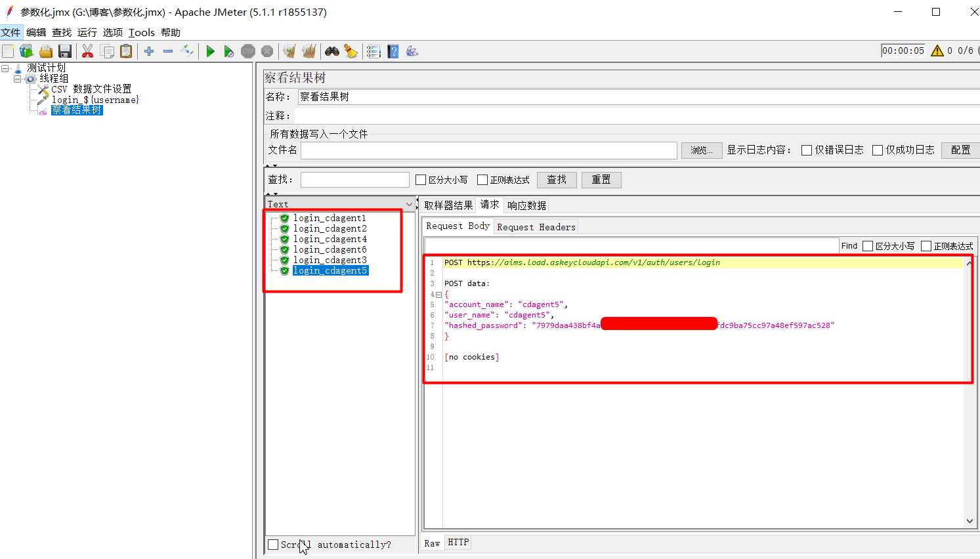This screenshot has height=559, width=980.
Task: Open the 选项 menu
Action: (113, 32)
